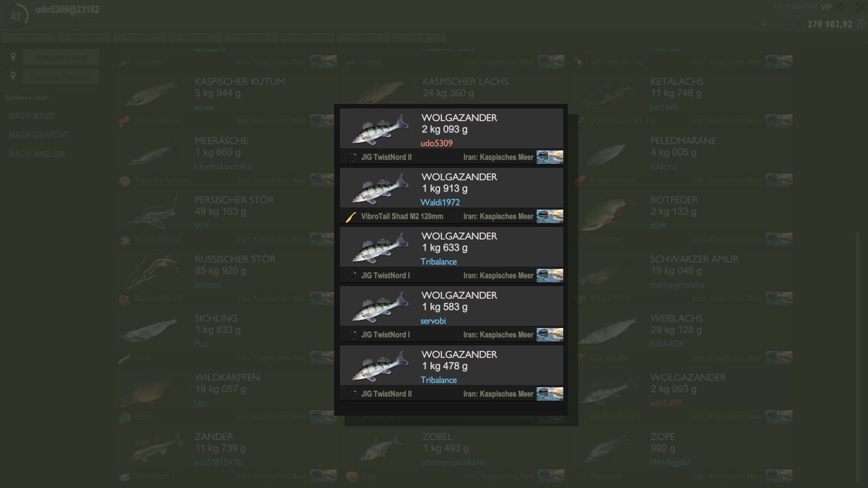Click the Wolgazander fish image in servobi's row

pos(380,307)
